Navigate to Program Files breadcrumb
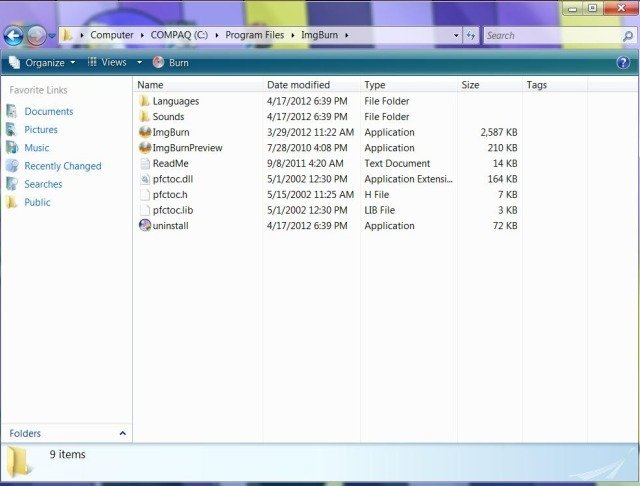The image size is (640, 486). point(255,35)
